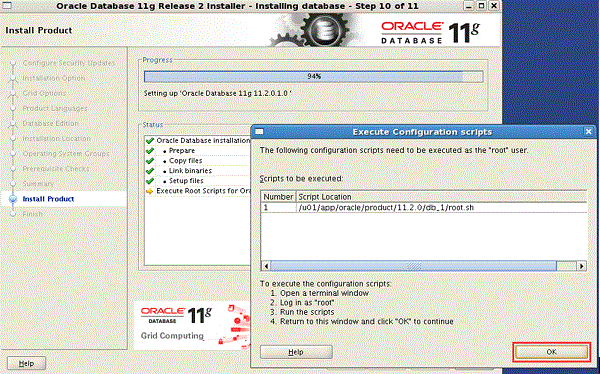Open the dialog's window menu icon
The image size is (600, 374).
(259, 132)
